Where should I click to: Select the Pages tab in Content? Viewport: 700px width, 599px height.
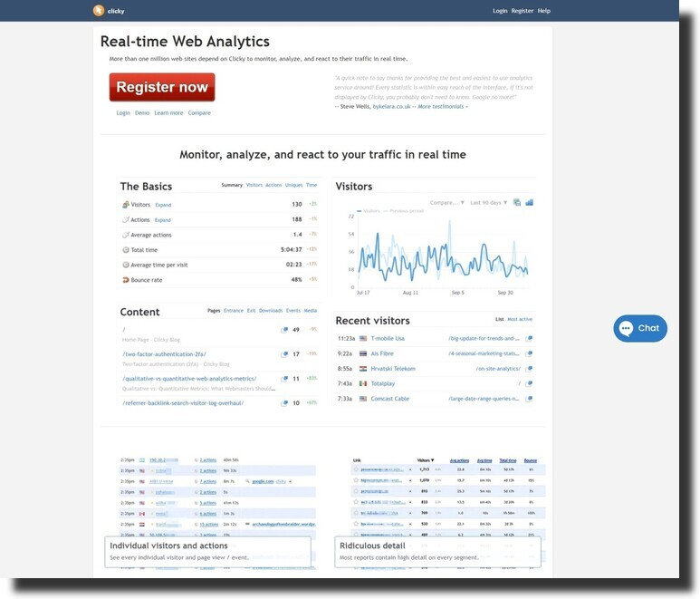[214, 311]
